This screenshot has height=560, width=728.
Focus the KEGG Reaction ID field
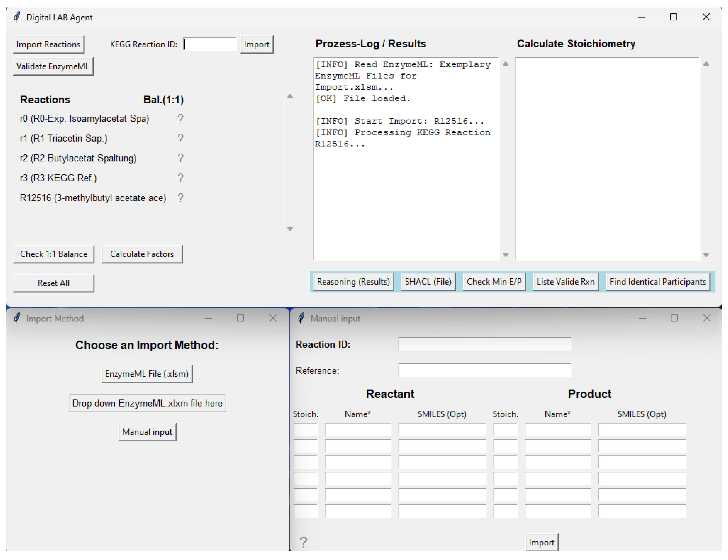click(210, 44)
